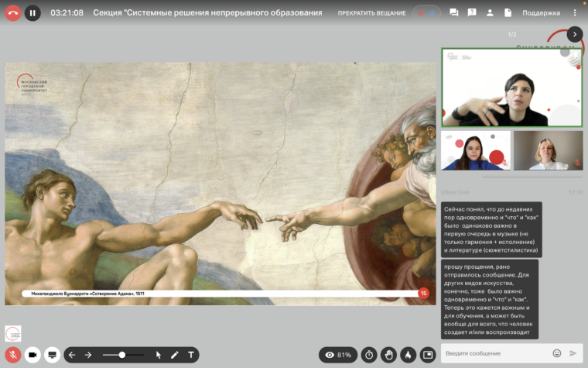Open the Поддержка support link

pyautogui.click(x=541, y=13)
